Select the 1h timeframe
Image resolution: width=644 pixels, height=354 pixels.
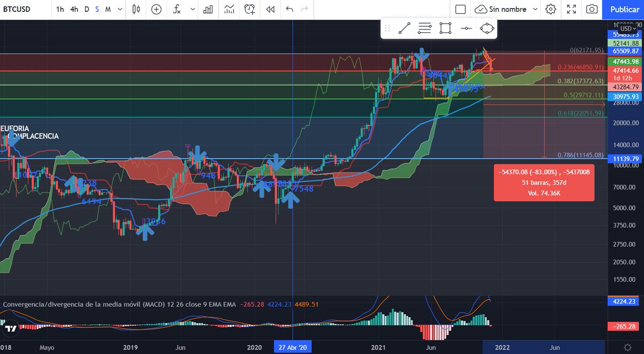(60, 9)
